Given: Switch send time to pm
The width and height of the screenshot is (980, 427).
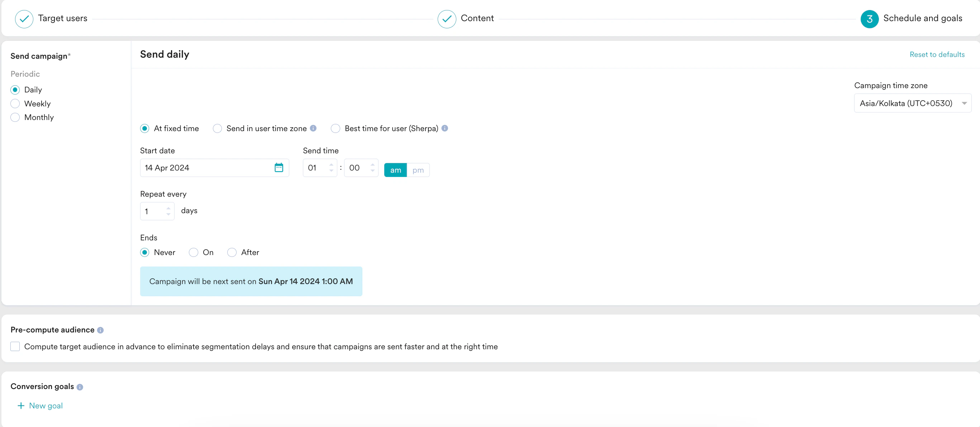Looking at the screenshot, I should click(418, 170).
